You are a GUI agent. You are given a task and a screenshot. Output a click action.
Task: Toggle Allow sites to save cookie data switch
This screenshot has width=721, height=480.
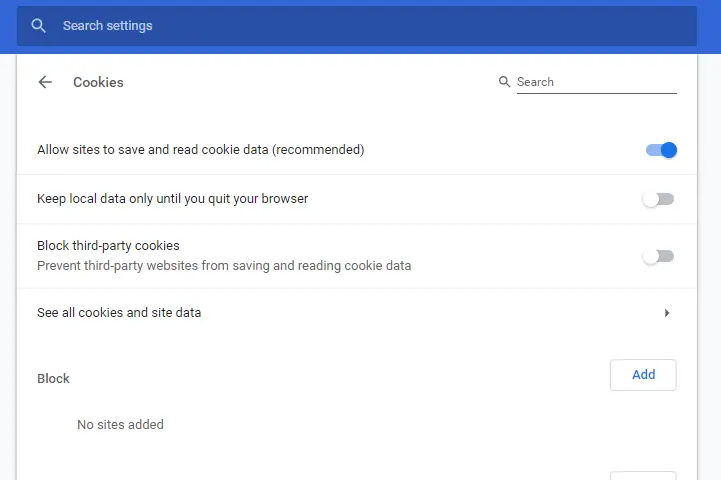click(x=661, y=150)
